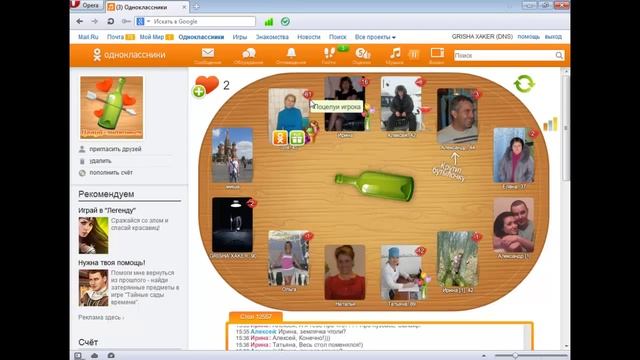Click GRISHA XAKER dark avatar at table
Viewport: 640px width, 360px height.
click(232, 225)
